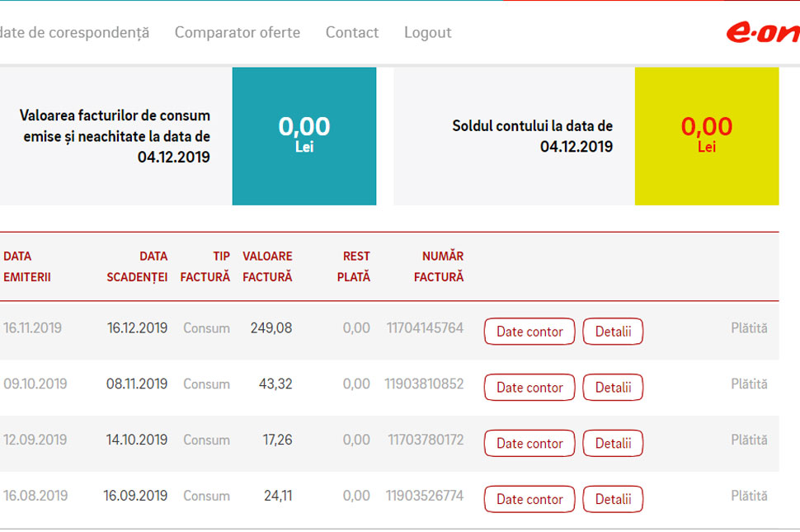Click the invoice value 17,26
This screenshot has width=800, height=532.
(x=278, y=440)
